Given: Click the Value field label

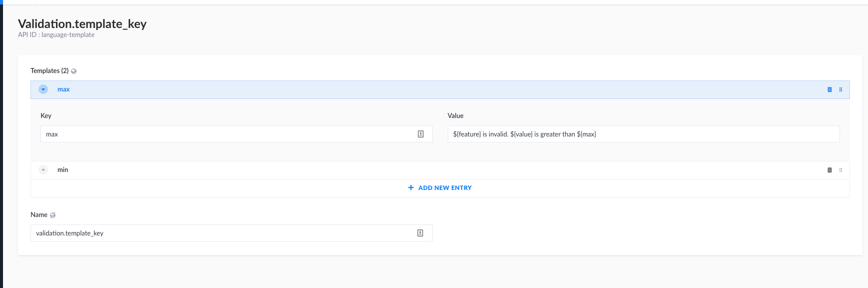Looking at the screenshot, I should [x=456, y=115].
